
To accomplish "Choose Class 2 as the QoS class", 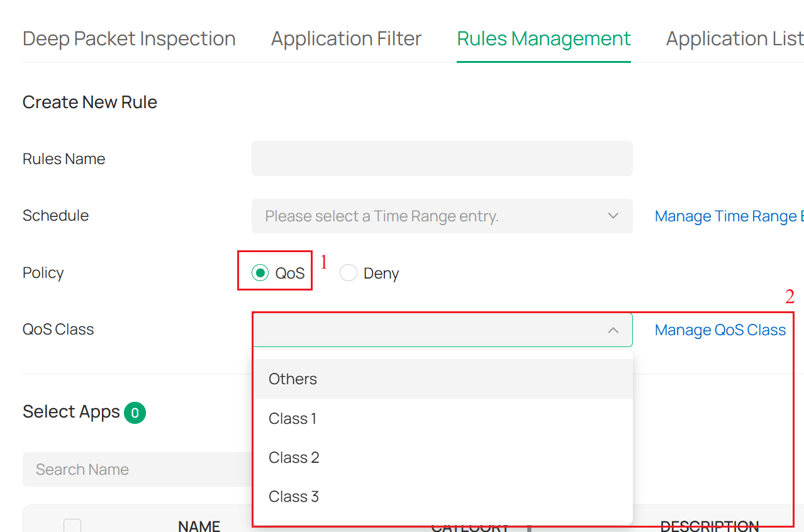I will pyautogui.click(x=294, y=457).
